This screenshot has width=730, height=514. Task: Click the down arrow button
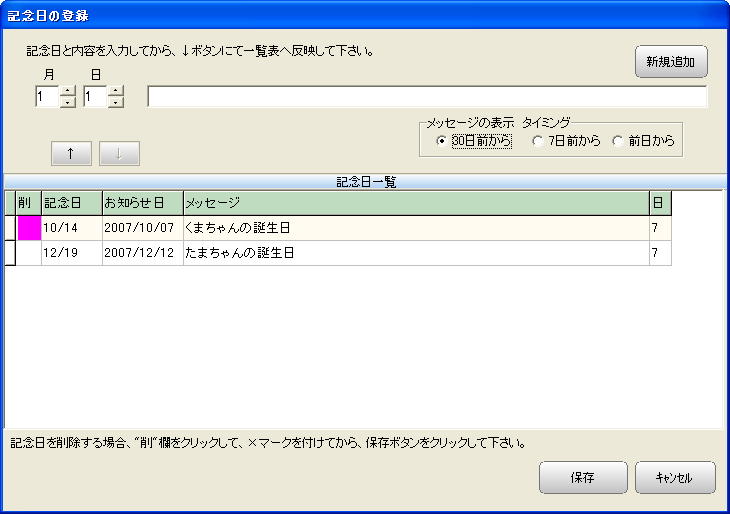click(x=119, y=153)
